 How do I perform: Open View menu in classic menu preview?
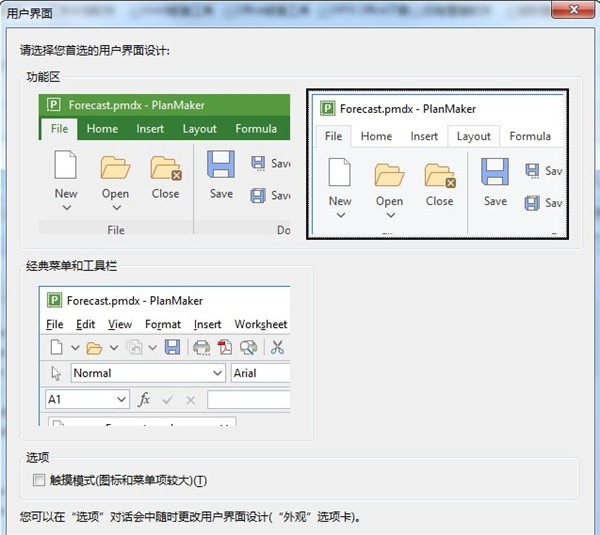[120, 325]
